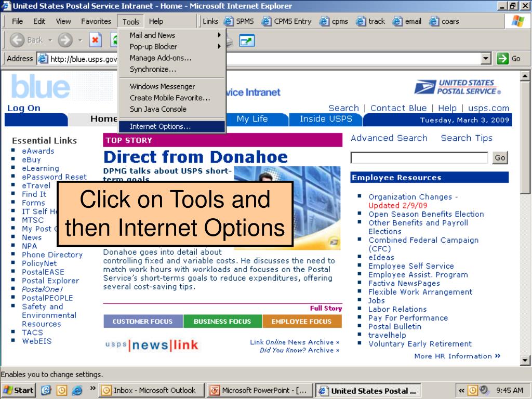
Task: Switch to the Inside USPS tab
Action: coord(326,119)
